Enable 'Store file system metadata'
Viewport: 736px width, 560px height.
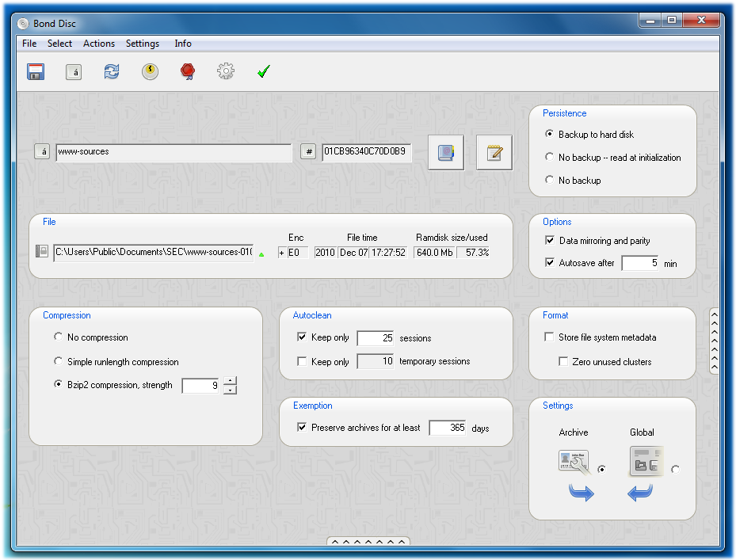548,337
